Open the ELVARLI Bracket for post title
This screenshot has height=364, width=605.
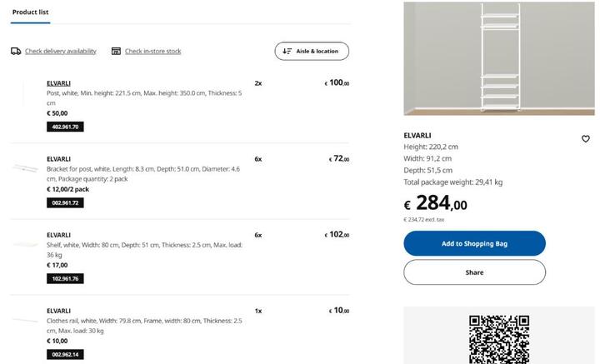[58, 159]
